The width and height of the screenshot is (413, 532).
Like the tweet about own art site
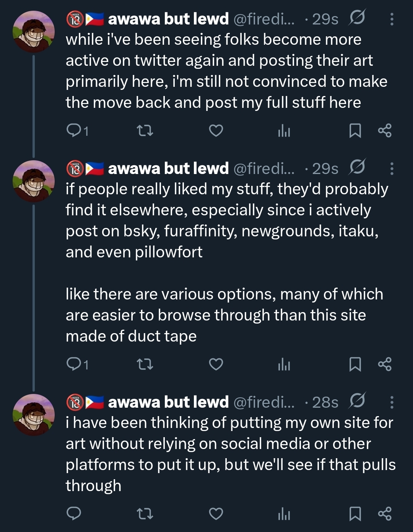[216, 513]
